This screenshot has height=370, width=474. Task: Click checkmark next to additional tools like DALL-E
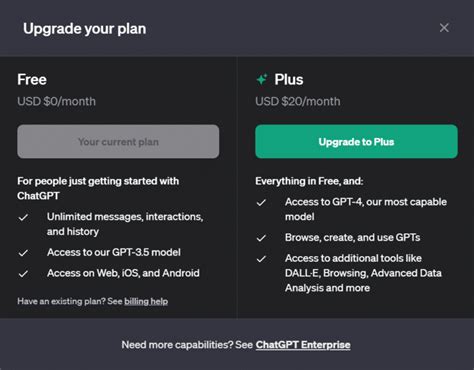tap(261, 259)
